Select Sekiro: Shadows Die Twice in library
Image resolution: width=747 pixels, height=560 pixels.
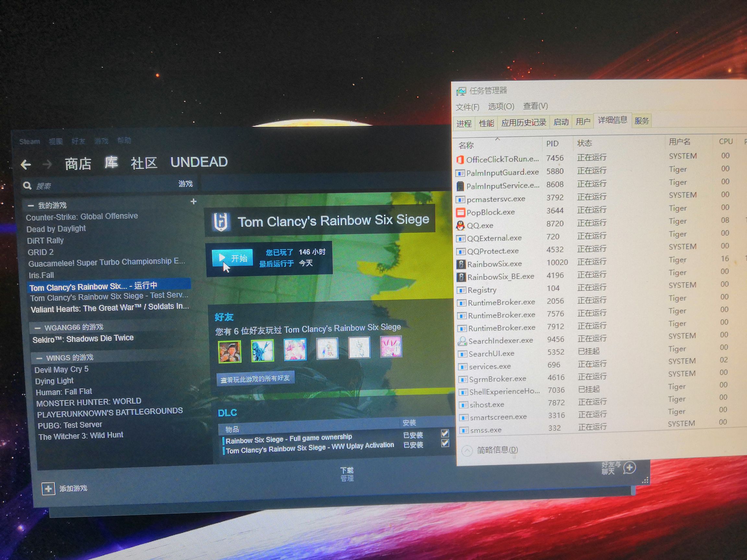point(83,339)
